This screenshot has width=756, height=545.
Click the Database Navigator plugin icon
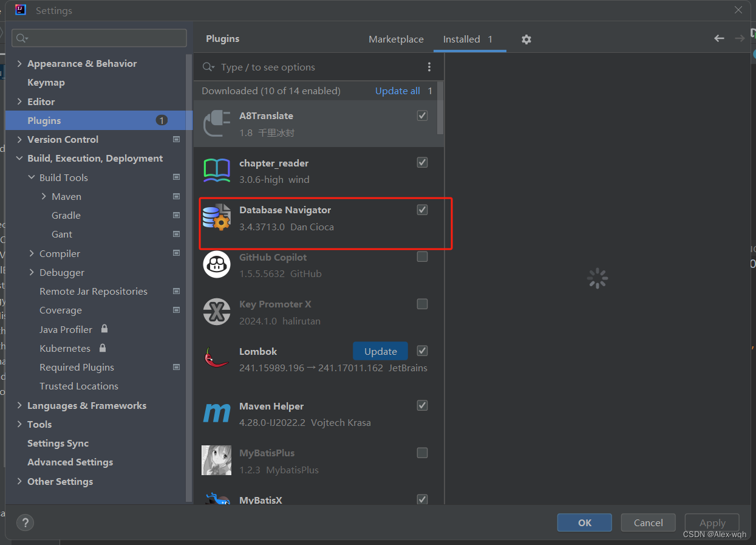(217, 218)
